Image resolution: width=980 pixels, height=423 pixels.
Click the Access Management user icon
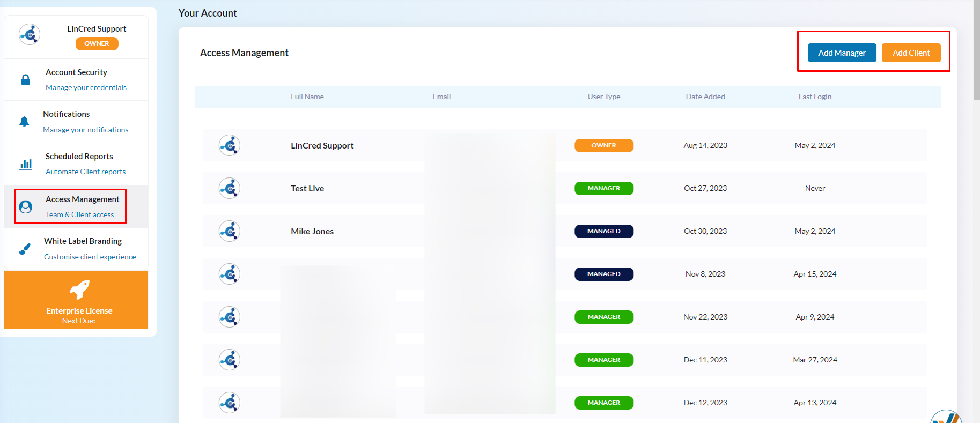pos(25,206)
